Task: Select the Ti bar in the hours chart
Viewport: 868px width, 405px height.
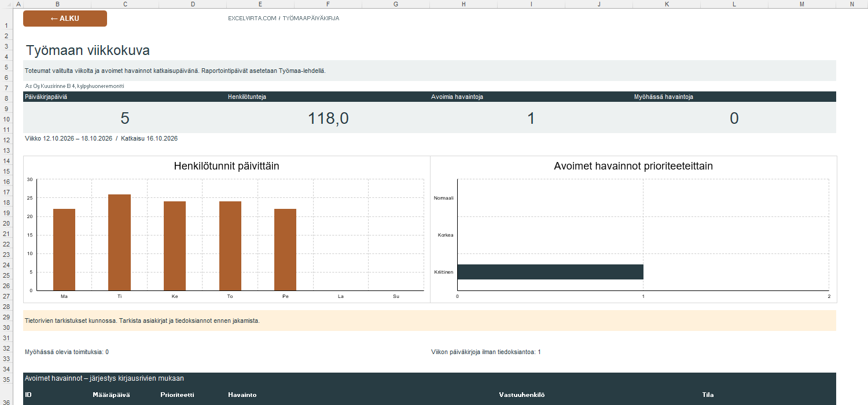Action: 119,242
